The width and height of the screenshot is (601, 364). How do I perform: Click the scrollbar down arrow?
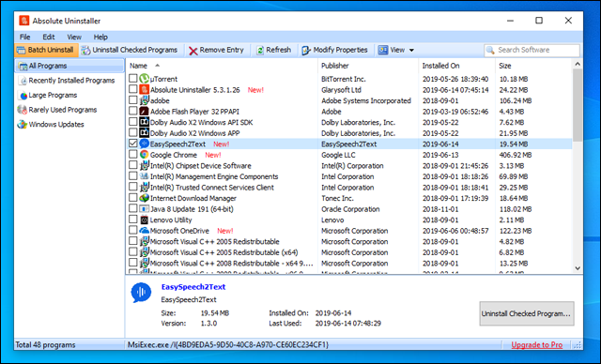[x=578, y=268]
